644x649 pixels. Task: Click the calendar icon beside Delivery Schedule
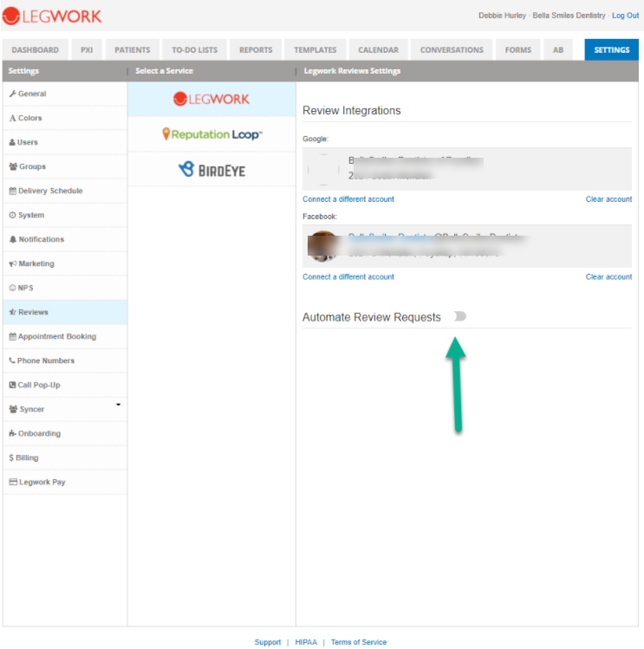(x=13, y=191)
